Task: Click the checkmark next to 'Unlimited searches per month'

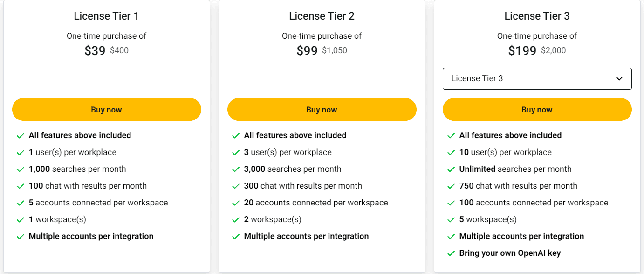Action: point(451,169)
